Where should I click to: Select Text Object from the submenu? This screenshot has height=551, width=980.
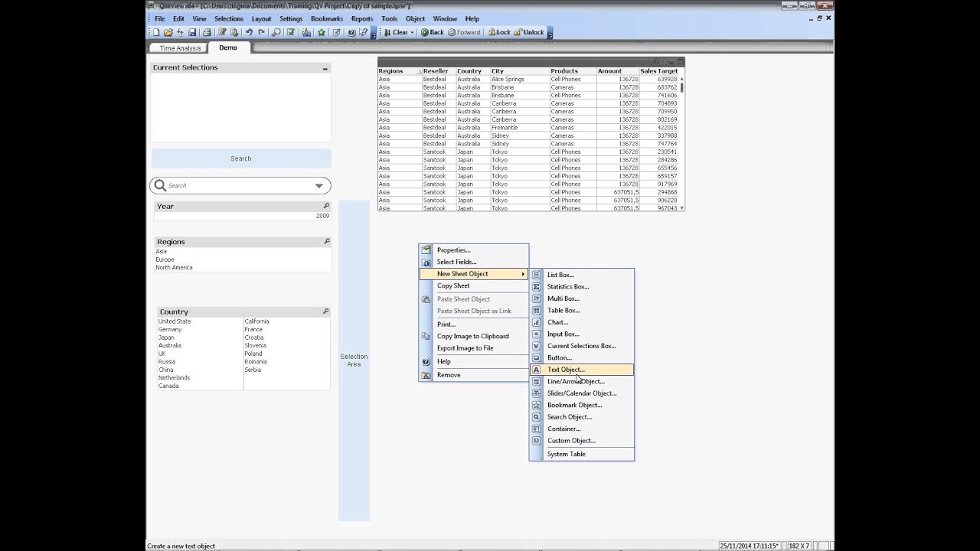click(582, 370)
